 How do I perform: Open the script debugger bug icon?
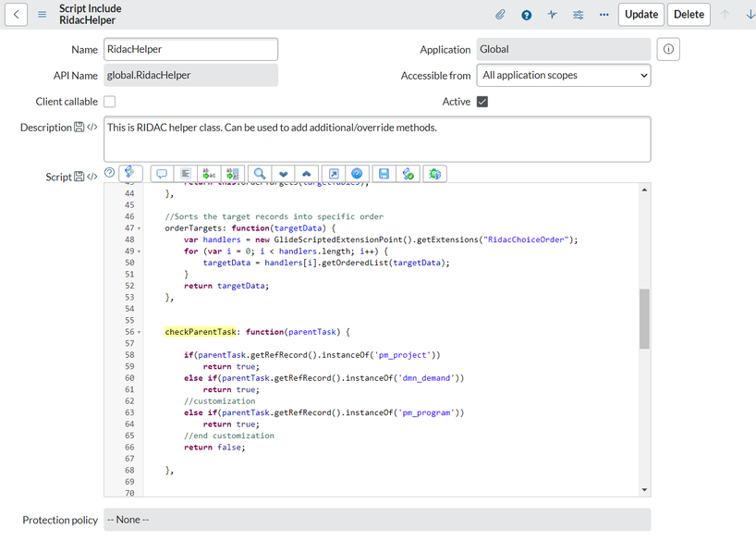pyautogui.click(x=435, y=174)
